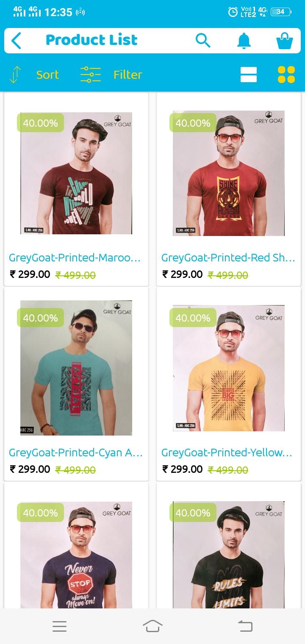Viewport: 305px width, 644px height.
Task: Select the cyan t-shirt product image
Action: coord(76,368)
